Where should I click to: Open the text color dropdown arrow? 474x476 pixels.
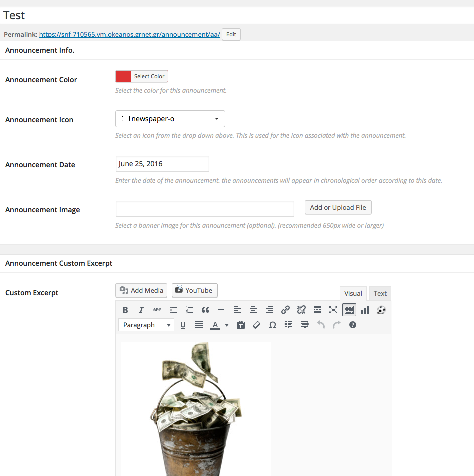(x=227, y=325)
